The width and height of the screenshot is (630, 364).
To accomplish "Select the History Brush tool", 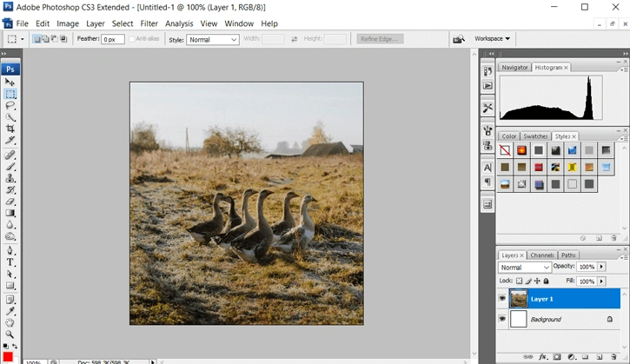I will [10, 190].
